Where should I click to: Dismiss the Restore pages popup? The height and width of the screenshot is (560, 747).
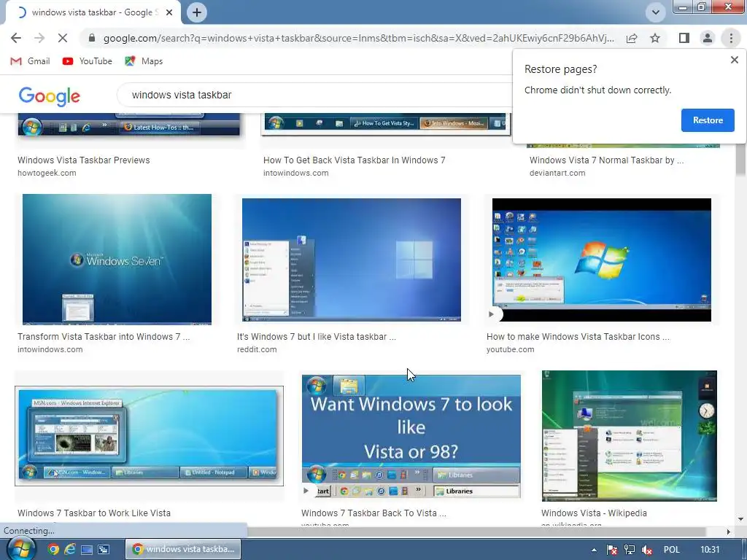734,60
